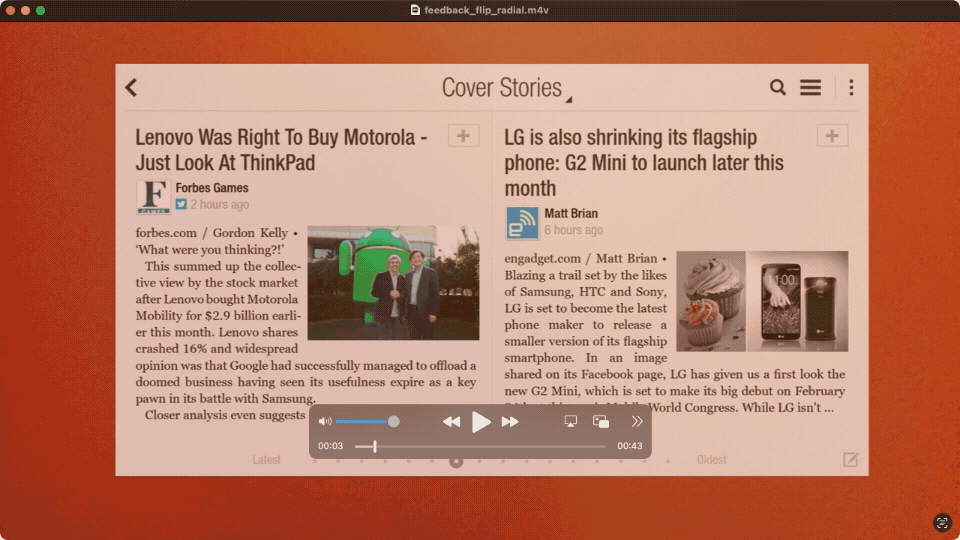Click the screenshot capture icon in window corner
This screenshot has height=540, width=960.
(942, 522)
